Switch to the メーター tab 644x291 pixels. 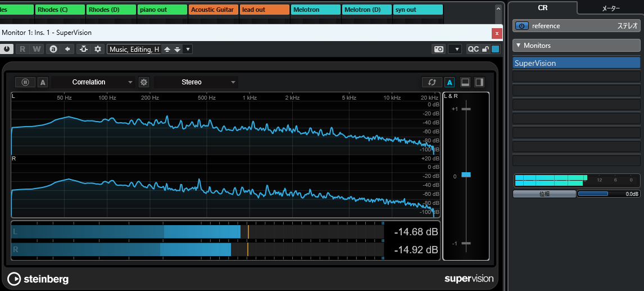coord(611,8)
